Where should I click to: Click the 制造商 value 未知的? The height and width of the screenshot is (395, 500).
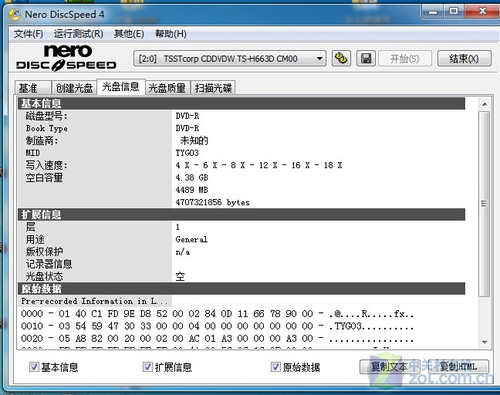(194, 141)
